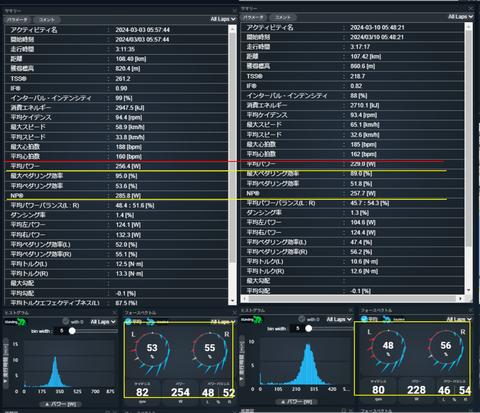Toggle 平均 checkbox in left force vector panel
This screenshot has height=413, width=480.
click(x=128, y=322)
